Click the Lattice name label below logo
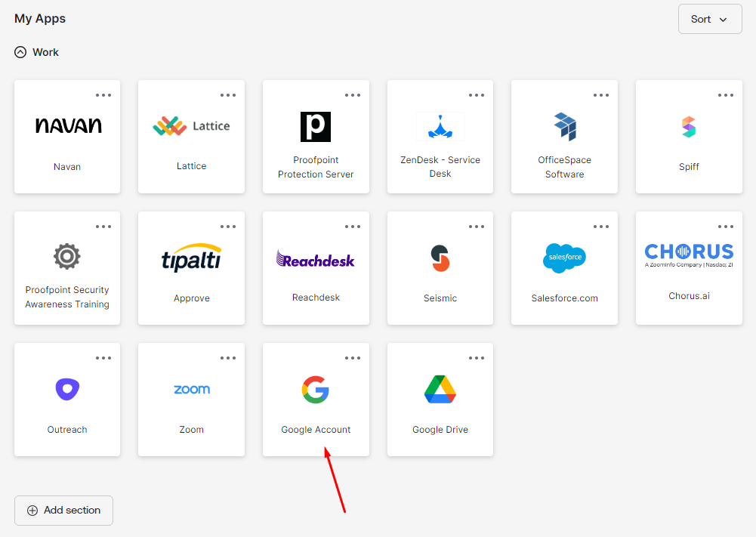The width and height of the screenshot is (756, 537). click(x=191, y=166)
